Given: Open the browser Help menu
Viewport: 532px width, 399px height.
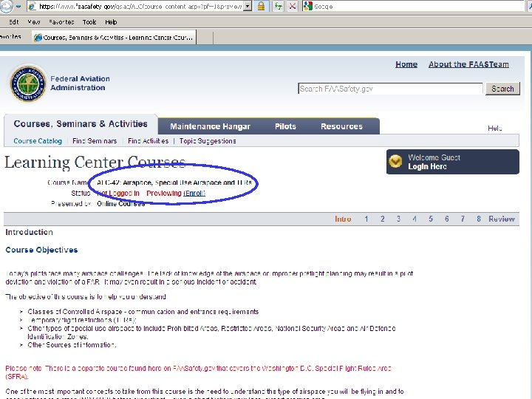Looking at the screenshot, I should tap(111, 22).
